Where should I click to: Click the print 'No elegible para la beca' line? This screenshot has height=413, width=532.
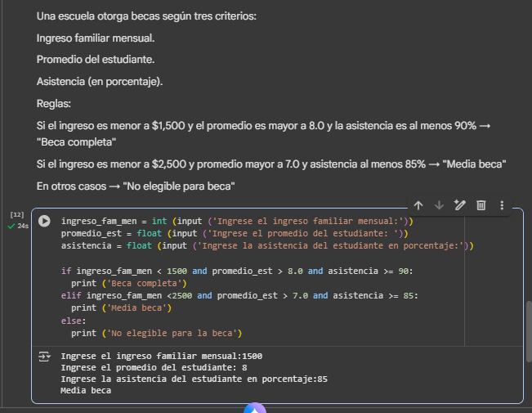pos(156,333)
